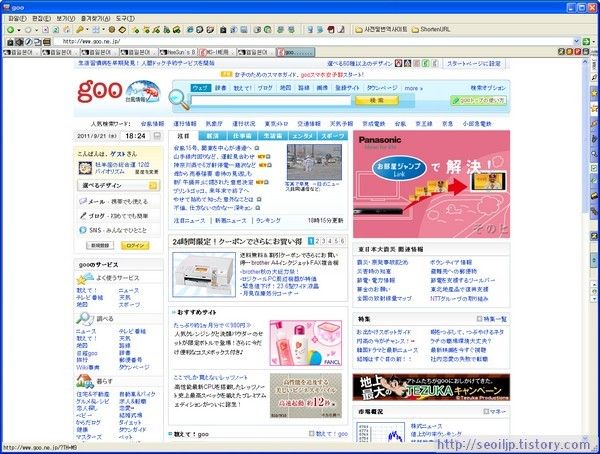Expand more search categories with 'more »'
The image size is (600, 454).
point(413,88)
